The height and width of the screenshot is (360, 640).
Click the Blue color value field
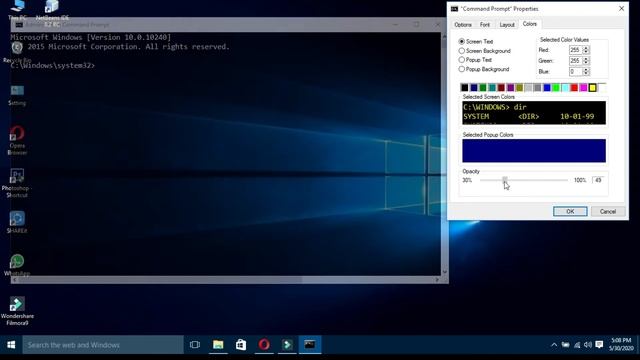tap(576, 71)
